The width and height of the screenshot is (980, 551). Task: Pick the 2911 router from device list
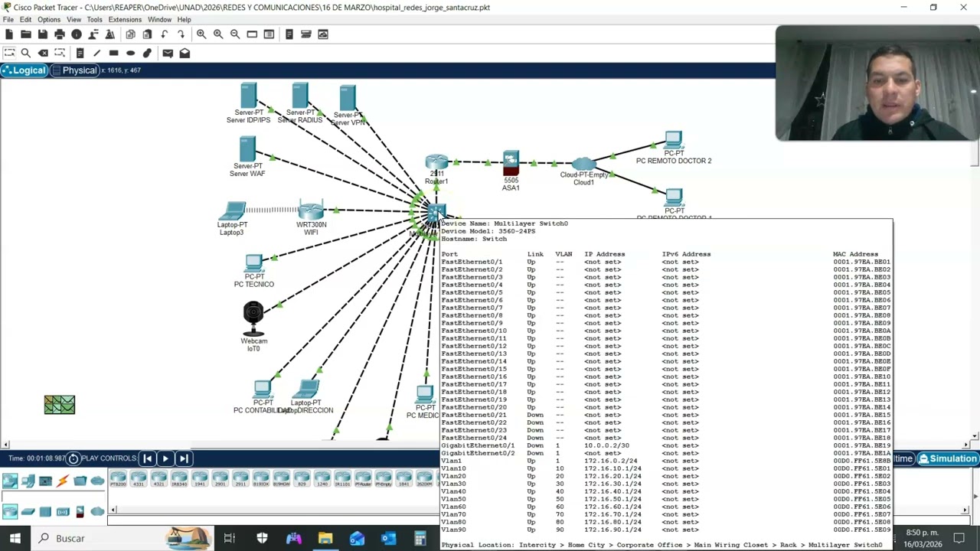(x=240, y=480)
